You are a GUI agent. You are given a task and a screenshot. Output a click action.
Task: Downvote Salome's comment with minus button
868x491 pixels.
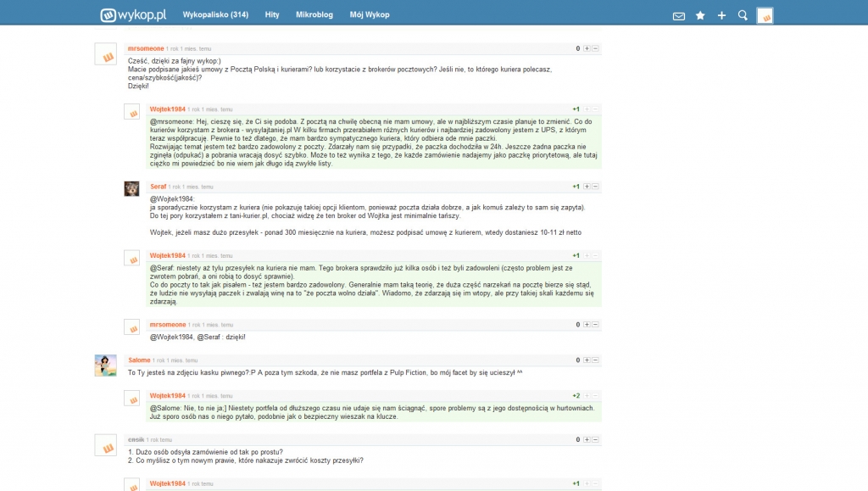(x=596, y=360)
